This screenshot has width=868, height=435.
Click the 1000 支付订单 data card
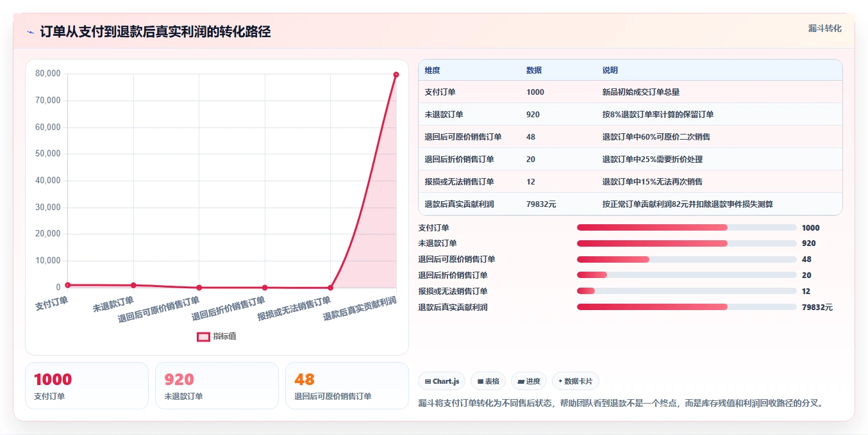87,386
